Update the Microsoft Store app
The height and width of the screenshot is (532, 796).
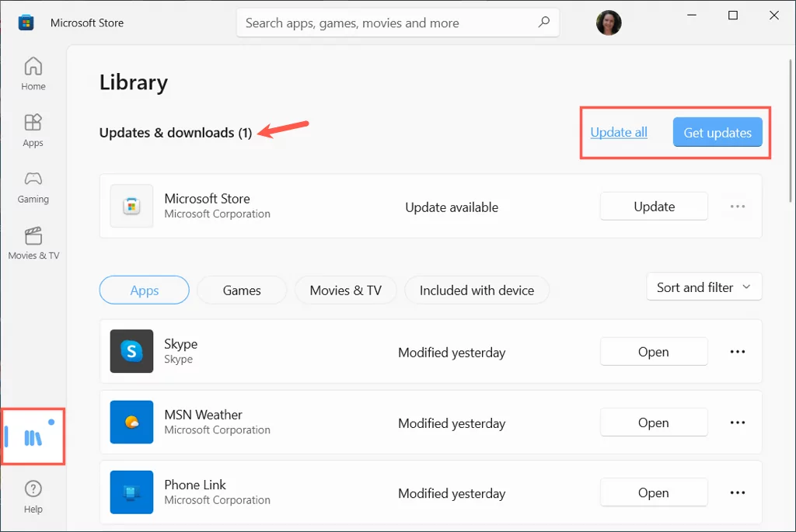point(654,207)
